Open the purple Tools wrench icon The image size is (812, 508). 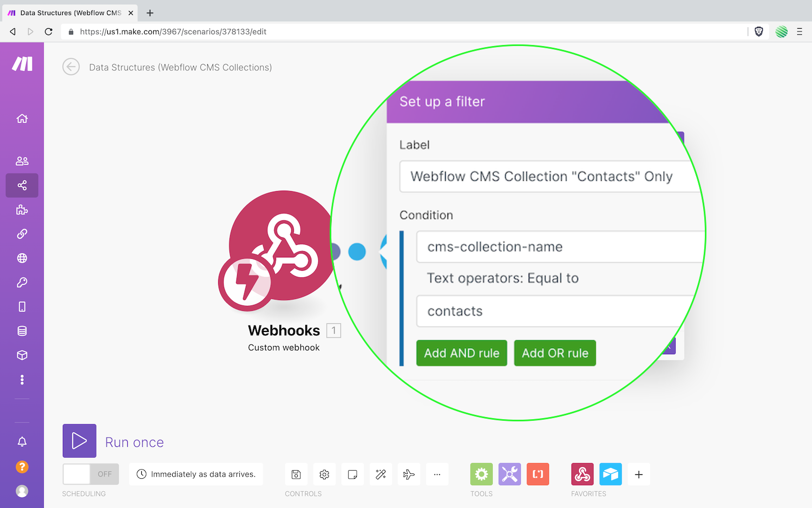point(510,474)
